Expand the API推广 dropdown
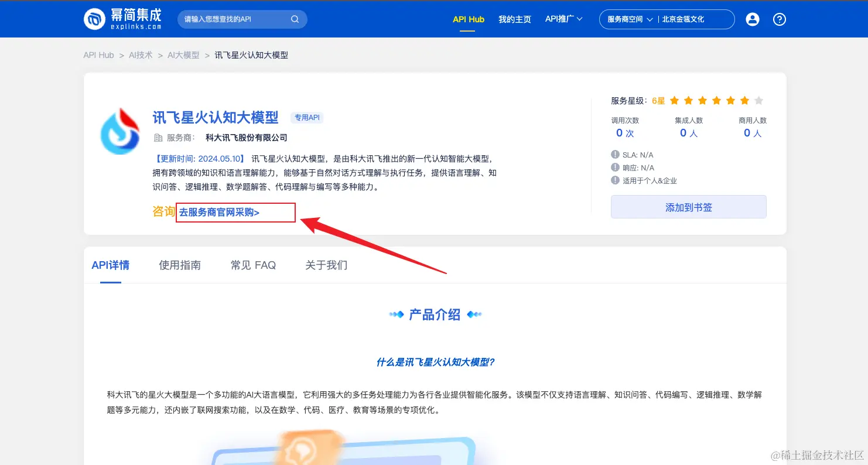The image size is (868, 465). pos(563,19)
